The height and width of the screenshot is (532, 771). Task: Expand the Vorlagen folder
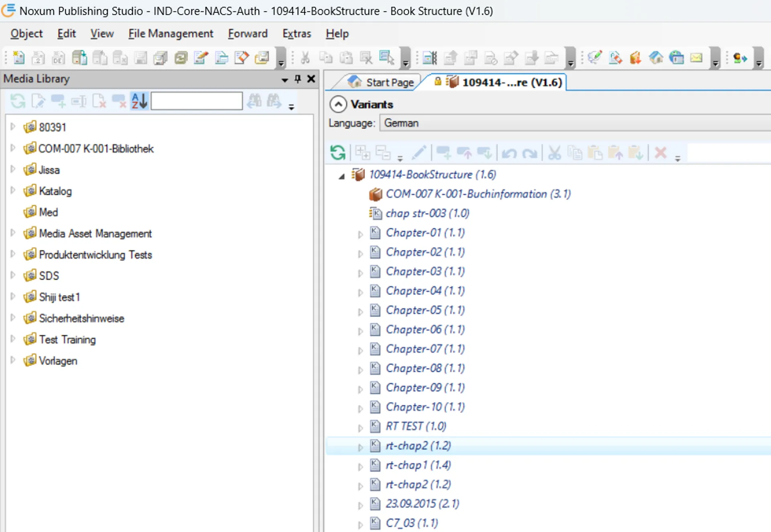pyautogui.click(x=12, y=360)
